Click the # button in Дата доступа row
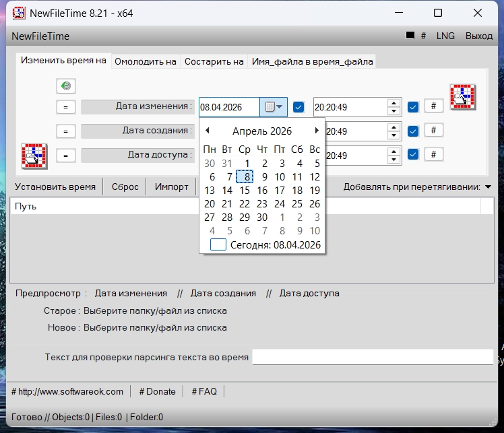 pyautogui.click(x=434, y=154)
